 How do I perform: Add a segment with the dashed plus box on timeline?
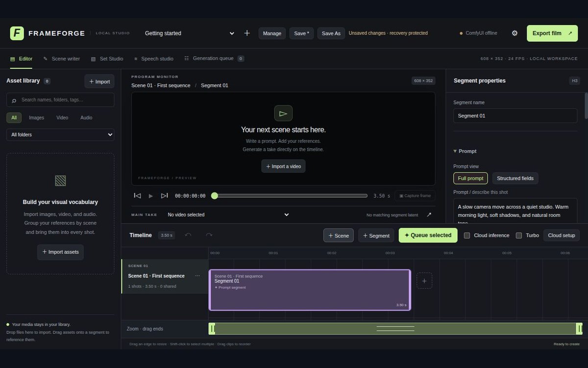[x=424, y=281]
